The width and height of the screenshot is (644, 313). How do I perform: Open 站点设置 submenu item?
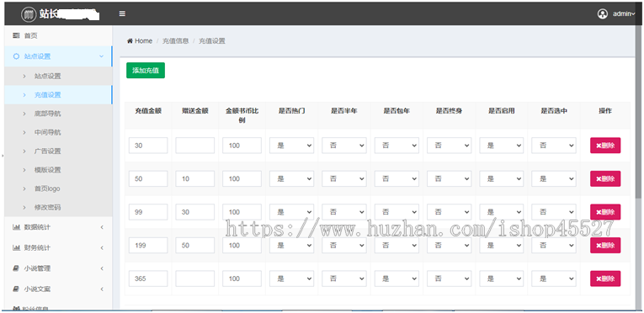pyautogui.click(x=58, y=76)
